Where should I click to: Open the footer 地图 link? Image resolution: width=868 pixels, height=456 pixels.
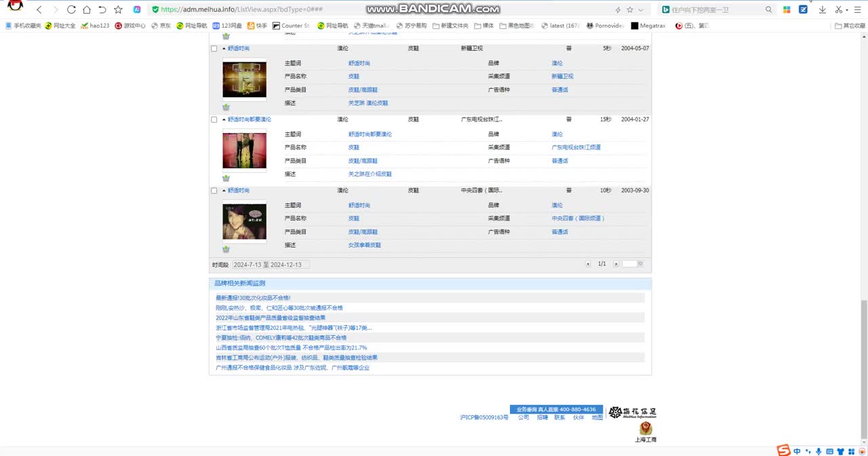(597, 418)
